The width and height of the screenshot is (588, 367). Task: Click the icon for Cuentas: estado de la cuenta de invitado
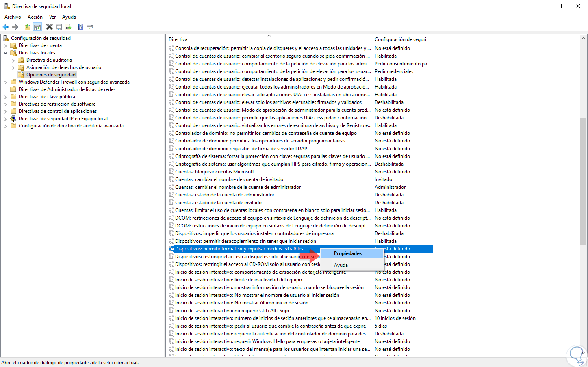pyautogui.click(x=171, y=203)
